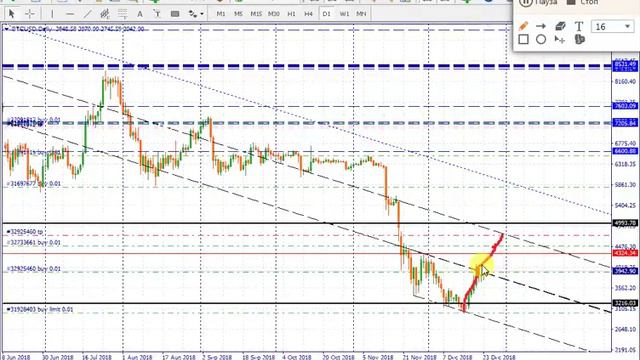This screenshot has width=640, height=360.
Task: Select the arrow cursor tool in chart toolbar
Action: click(11, 14)
